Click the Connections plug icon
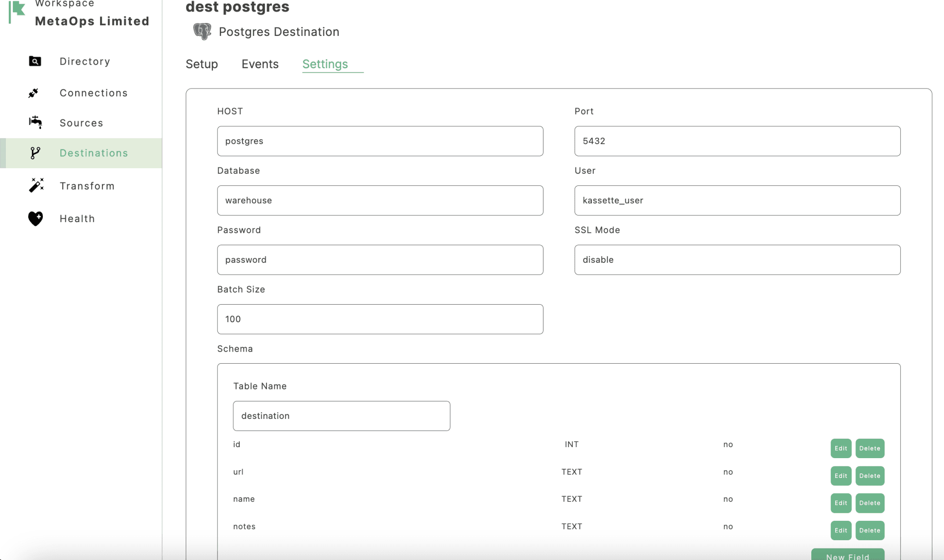 click(x=34, y=93)
